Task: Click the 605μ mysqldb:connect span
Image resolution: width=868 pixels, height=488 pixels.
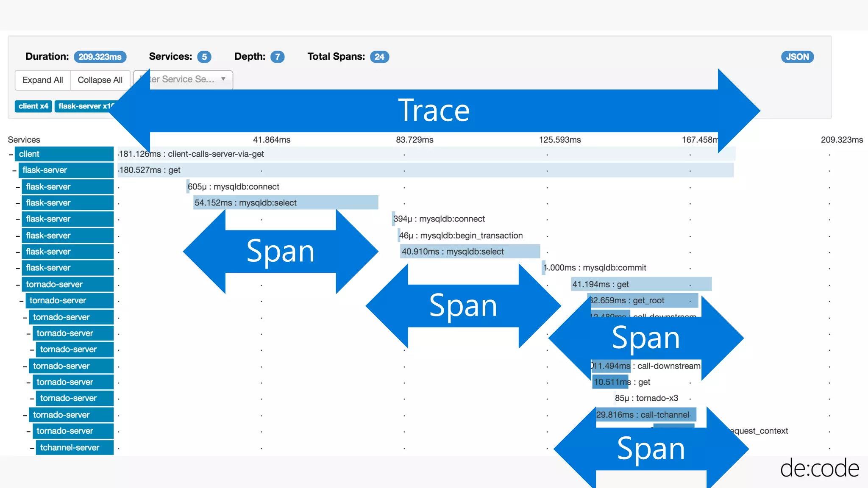Action: 233,187
